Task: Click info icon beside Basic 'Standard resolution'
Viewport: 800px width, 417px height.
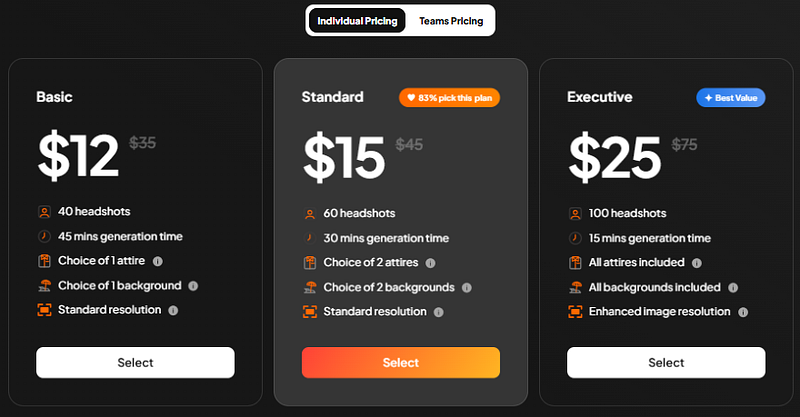Action: [173, 310]
